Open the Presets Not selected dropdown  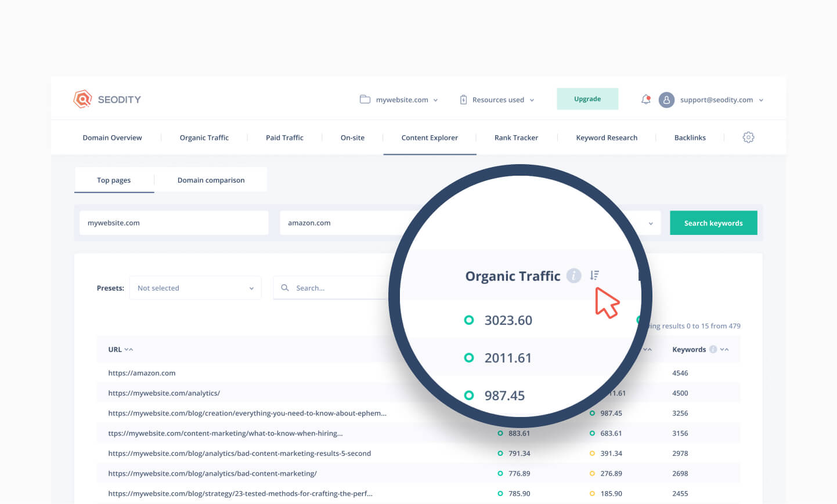[x=195, y=288]
